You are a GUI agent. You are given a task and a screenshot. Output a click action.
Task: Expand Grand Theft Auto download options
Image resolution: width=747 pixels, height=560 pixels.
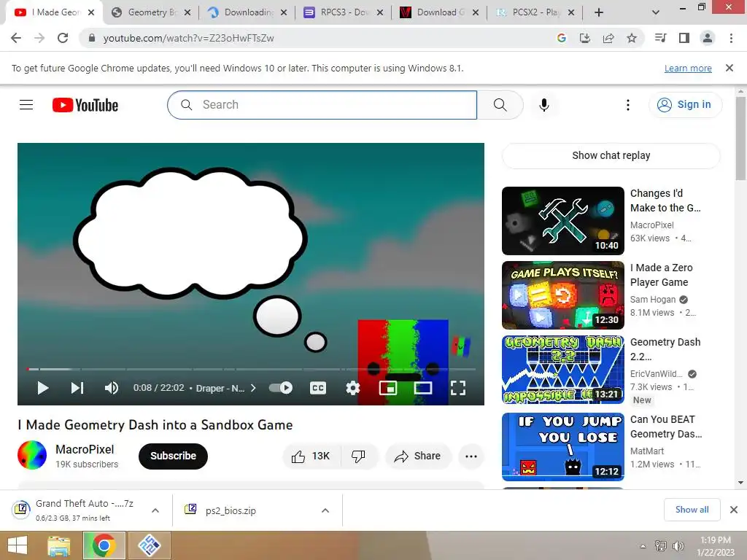155,510
